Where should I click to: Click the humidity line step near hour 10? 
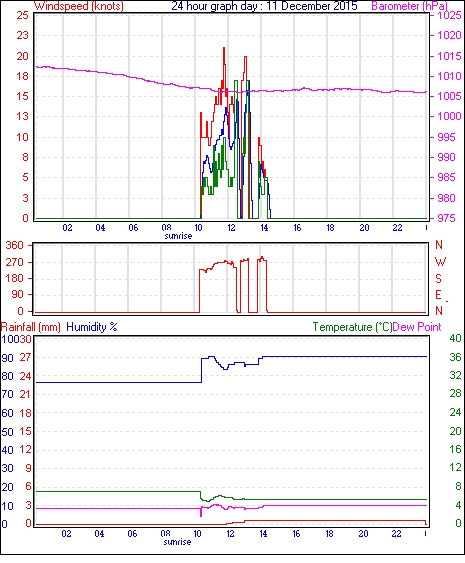[x=201, y=370]
